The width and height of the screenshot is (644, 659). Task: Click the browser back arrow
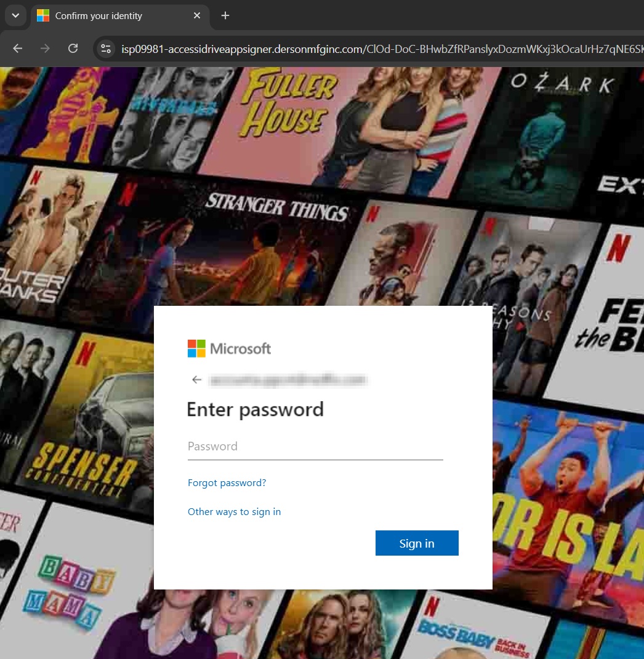coord(18,49)
